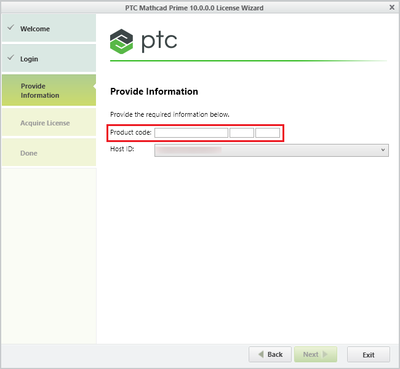Click the third Product code field

click(268, 133)
